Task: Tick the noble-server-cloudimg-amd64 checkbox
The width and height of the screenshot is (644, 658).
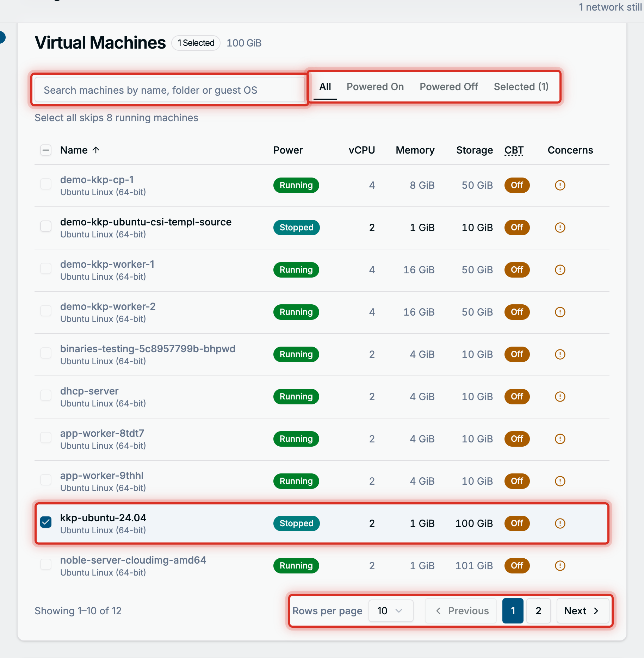Action: [46, 564]
